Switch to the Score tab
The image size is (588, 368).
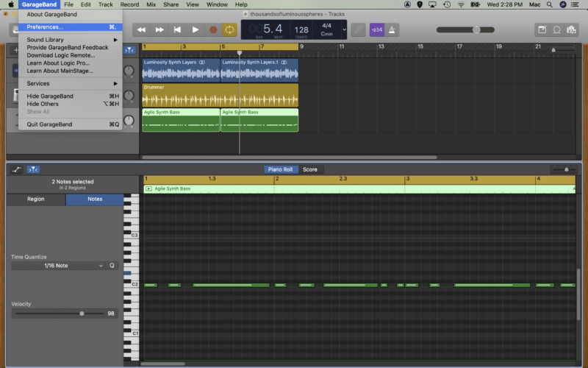click(x=310, y=169)
